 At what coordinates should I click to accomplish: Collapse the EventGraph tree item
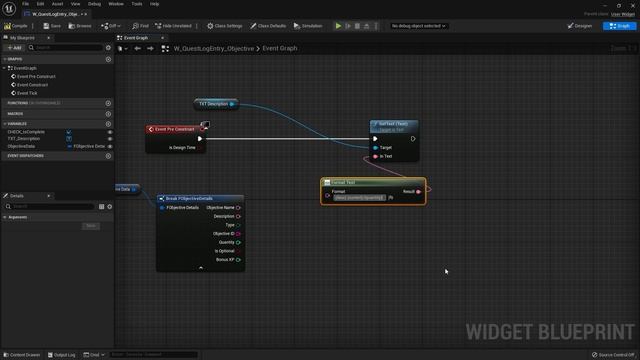4,68
